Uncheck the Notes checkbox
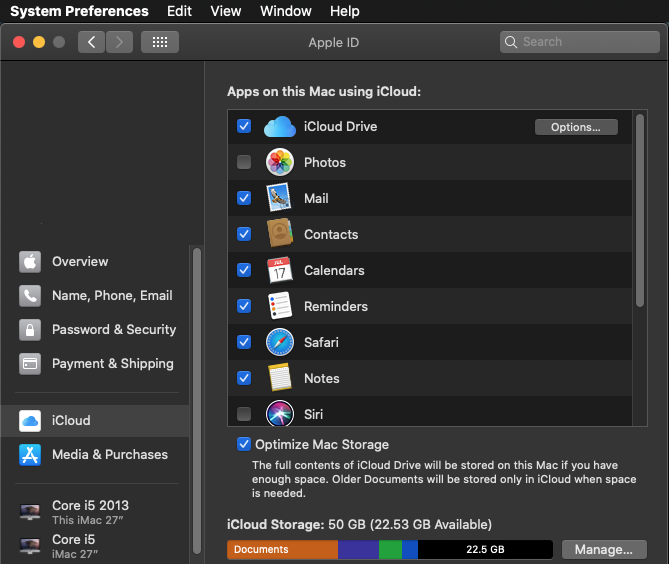Viewport: 669px width, 564px height. click(x=244, y=378)
